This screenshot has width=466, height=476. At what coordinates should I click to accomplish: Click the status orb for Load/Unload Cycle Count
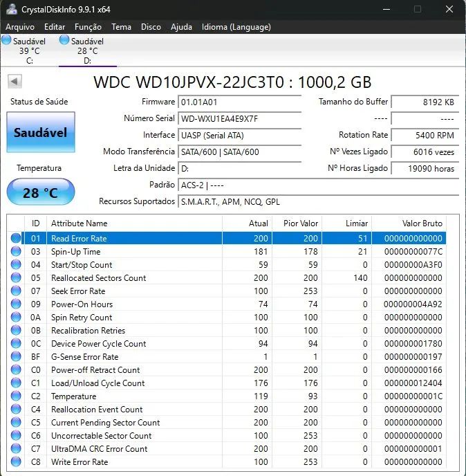click(16, 383)
